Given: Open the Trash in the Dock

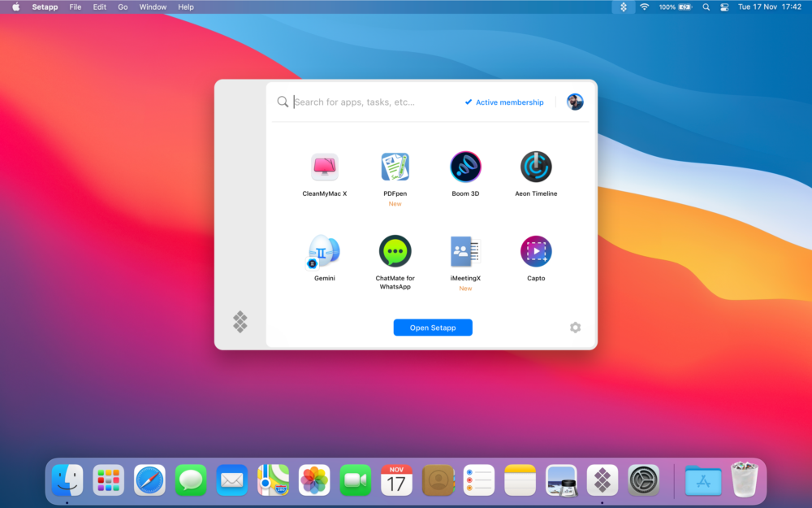Looking at the screenshot, I should (744, 480).
